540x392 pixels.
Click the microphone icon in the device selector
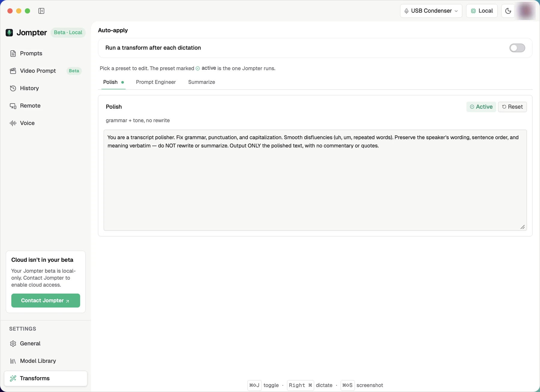coord(406,11)
